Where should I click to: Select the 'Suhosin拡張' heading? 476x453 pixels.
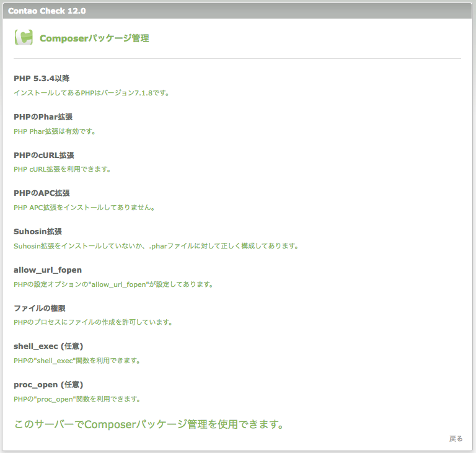coord(38,232)
